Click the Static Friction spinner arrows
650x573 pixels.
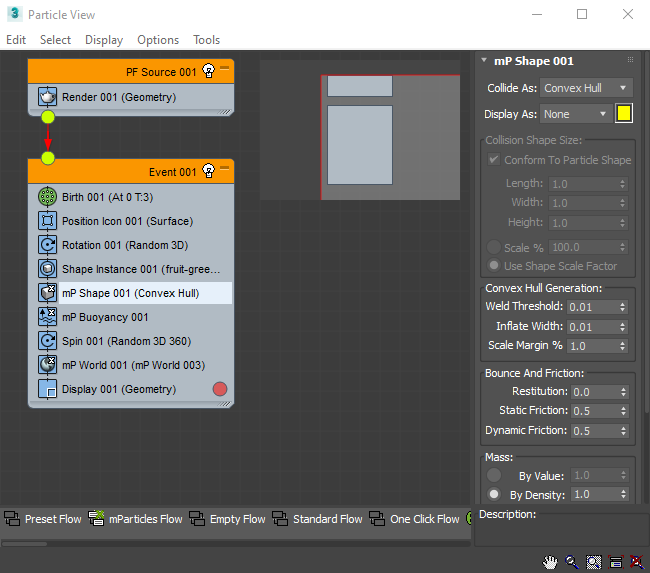point(623,411)
